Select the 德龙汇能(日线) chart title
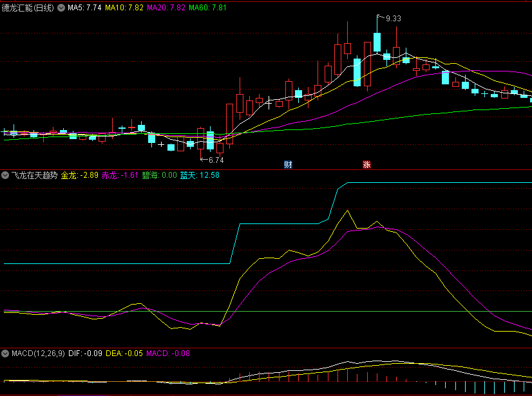This screenshot has height=396, width=532. [28, 8]
